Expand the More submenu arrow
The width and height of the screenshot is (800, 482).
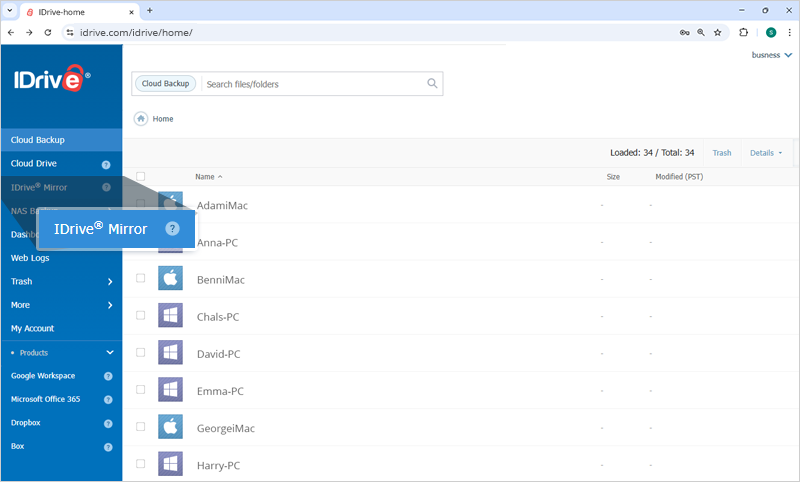110,305
